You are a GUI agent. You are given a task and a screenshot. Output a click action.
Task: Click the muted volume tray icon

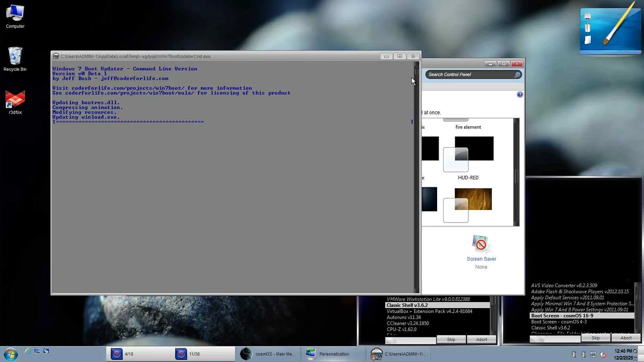(x=603, y=354)
